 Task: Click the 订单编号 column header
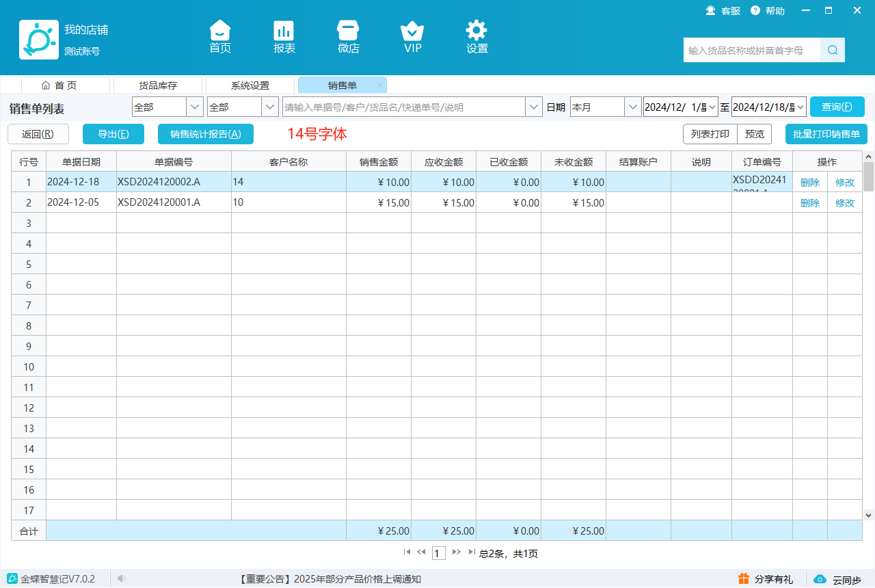coord(762,161)
